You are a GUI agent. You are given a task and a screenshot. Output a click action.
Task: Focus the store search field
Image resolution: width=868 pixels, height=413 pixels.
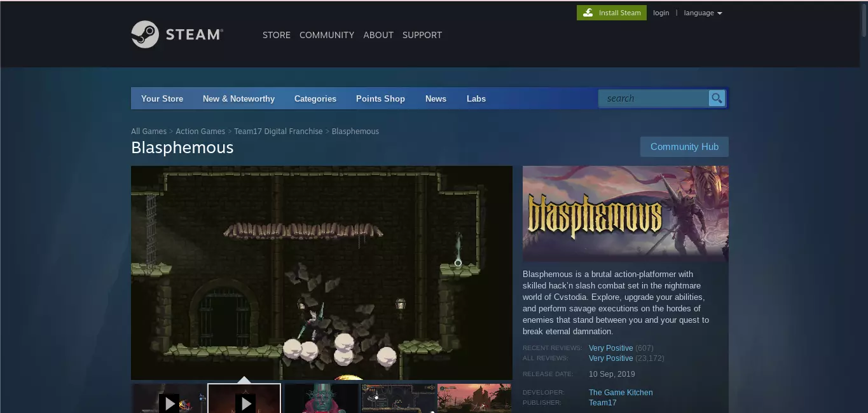pyautogui.click(x=653, y=98)
